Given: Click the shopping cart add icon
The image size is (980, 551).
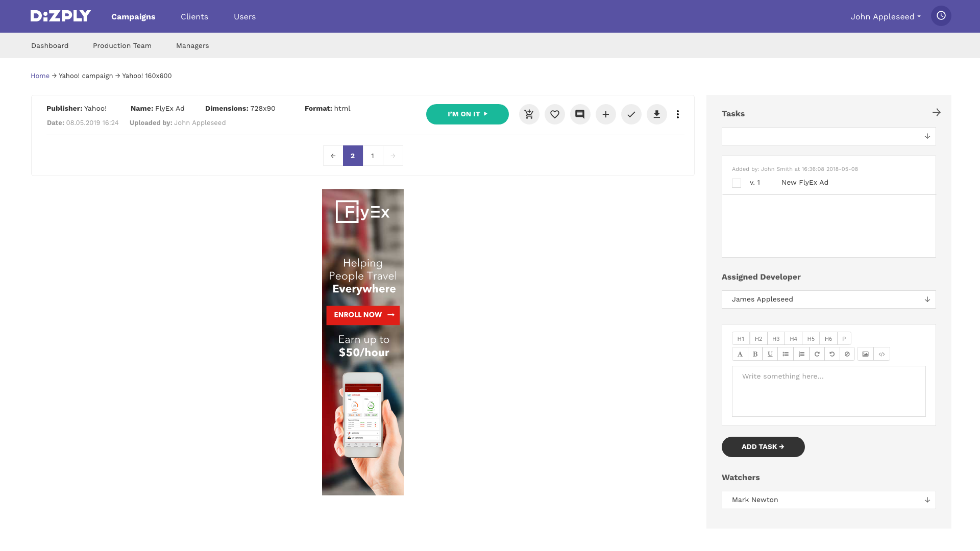Looking at the screenshot, I should pyautogui.click(x=529, y=114).
